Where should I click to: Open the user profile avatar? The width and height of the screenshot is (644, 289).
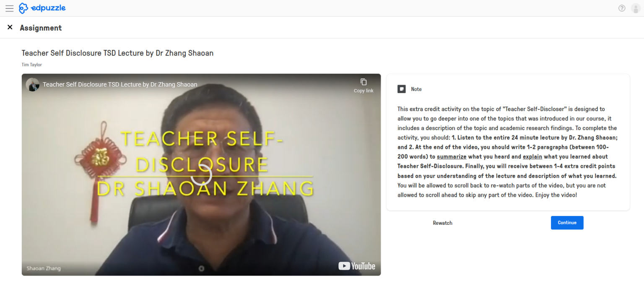[x=636, y=8]
